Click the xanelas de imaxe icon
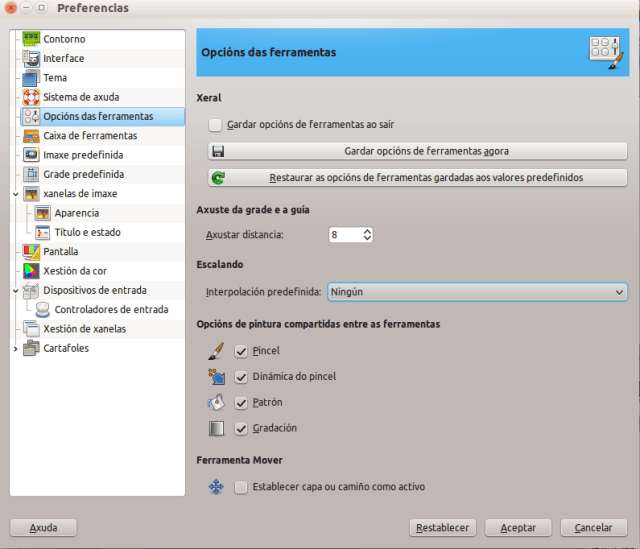This screenshot has height=549, width=640. (31, 193)
